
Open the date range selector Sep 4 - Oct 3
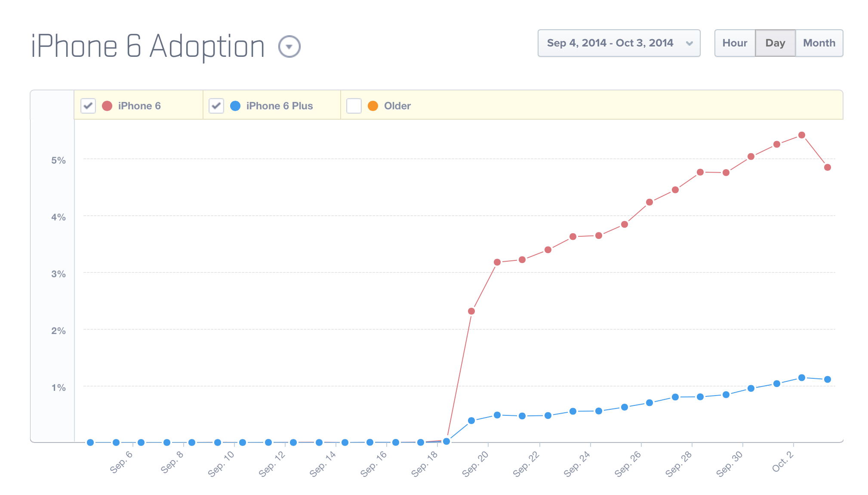point(611,43)
